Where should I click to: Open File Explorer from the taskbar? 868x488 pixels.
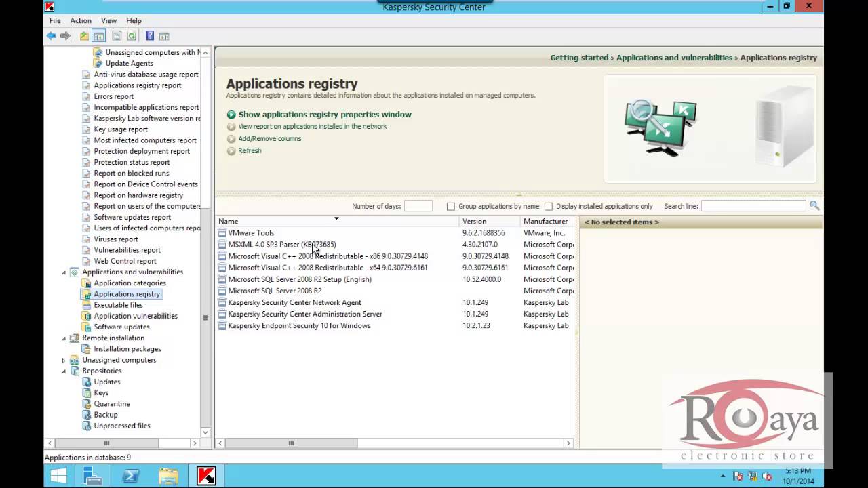coord(168,476)
